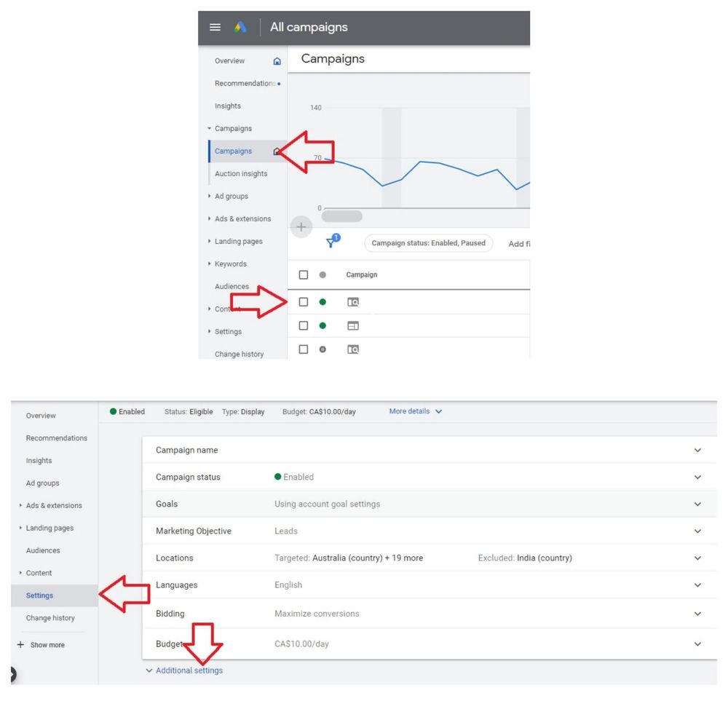The image size is (728, 728).
Task: Check the first campaign row checkbox
Action: (304, 301)
